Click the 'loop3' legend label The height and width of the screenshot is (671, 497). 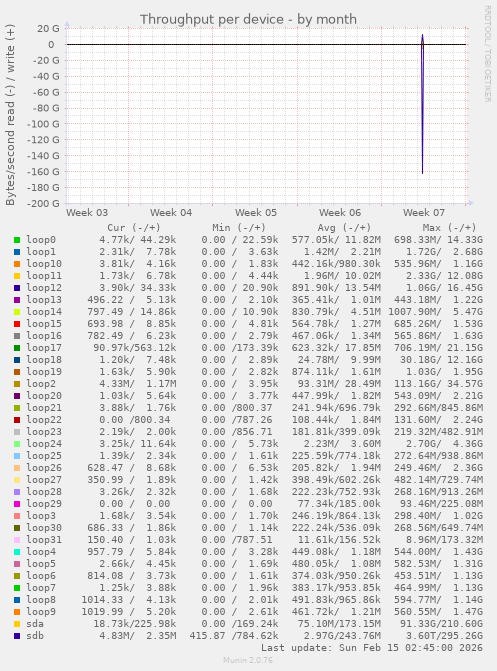tap(41, 516)
